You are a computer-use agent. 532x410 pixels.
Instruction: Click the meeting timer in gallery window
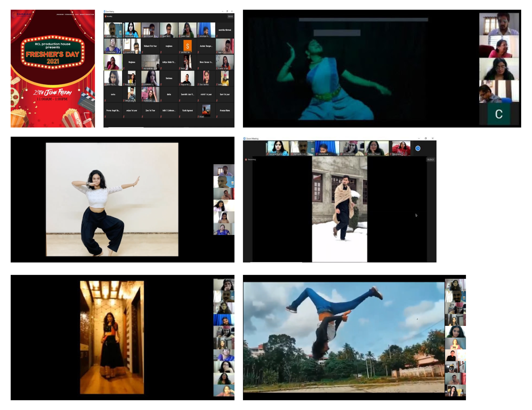click(x=230, y=16)
